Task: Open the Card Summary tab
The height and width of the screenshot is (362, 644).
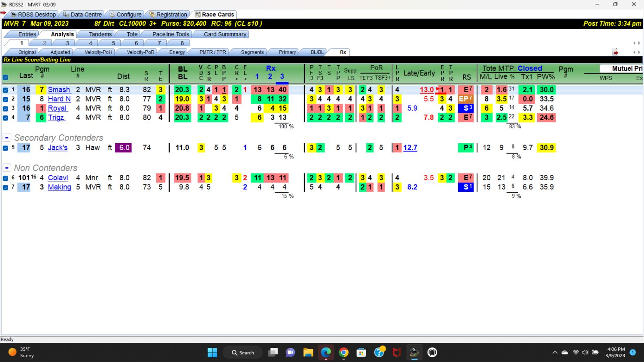Action: (x=225, y=34)
